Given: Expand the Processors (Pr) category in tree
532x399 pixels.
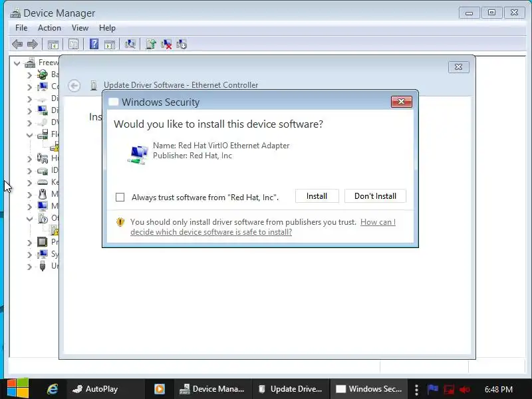Looking at the screenshot, I should (x=29, y=243).
